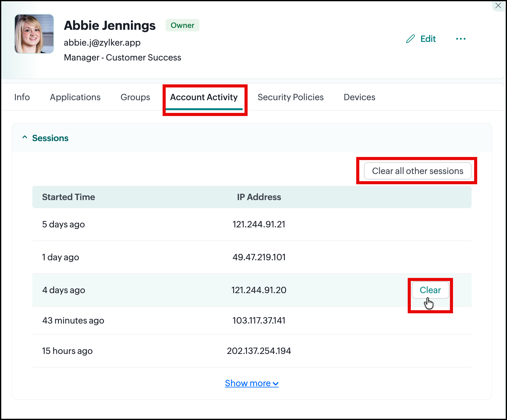Clear the 121.244.91.20 session

pos(430,290)
